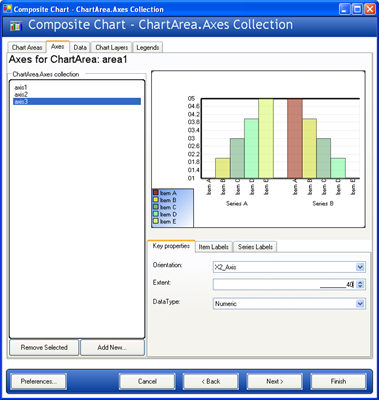Image resolution: width=379 pixels, height=400 pixels.
Task: Go back with the < Back button
Action: coord(211,381)
